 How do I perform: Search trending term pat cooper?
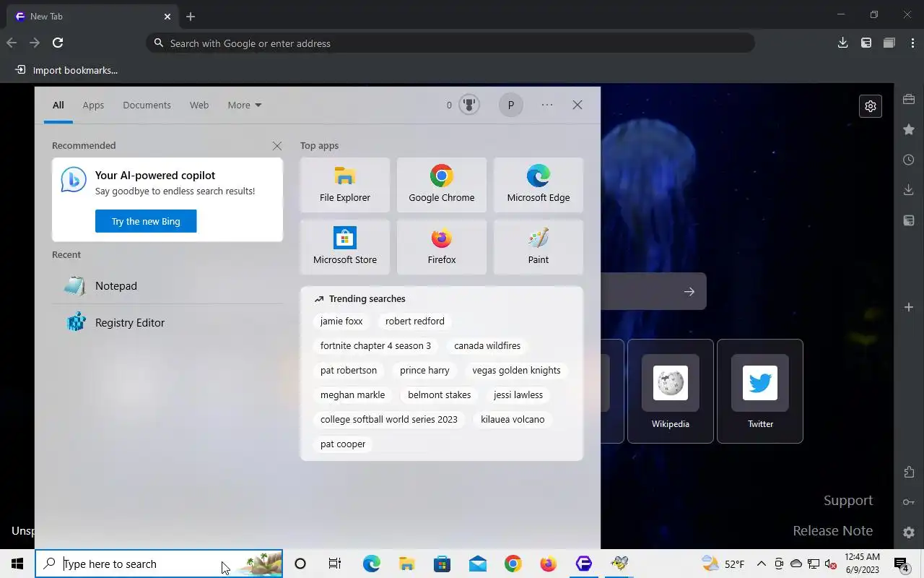tap(343, 444)
